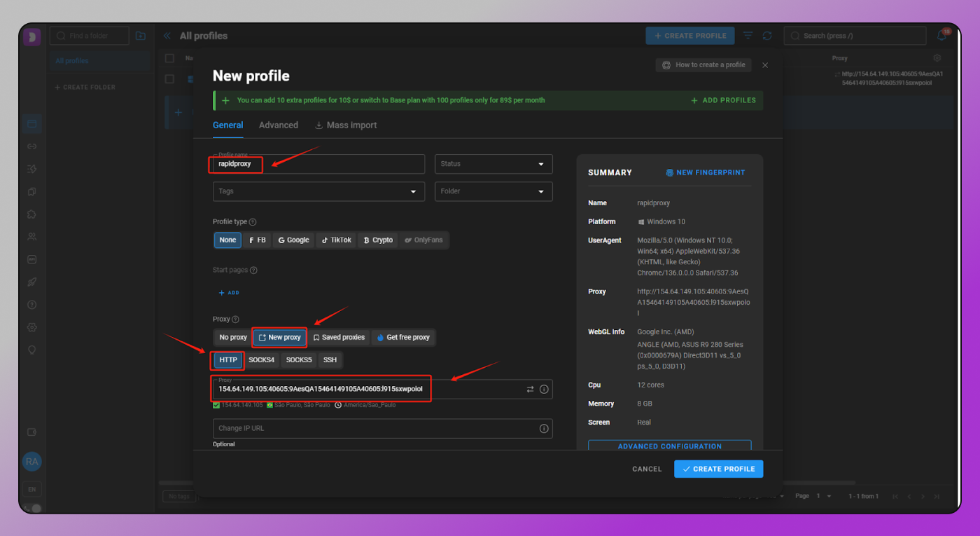Toggle the select-all checkbox in table header

click(x=169, y=58)
